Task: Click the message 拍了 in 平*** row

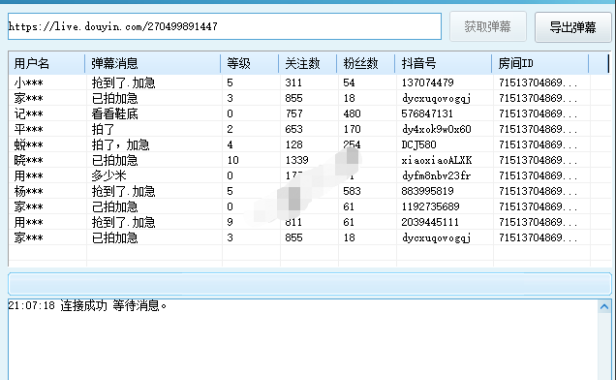Action: 103,129
